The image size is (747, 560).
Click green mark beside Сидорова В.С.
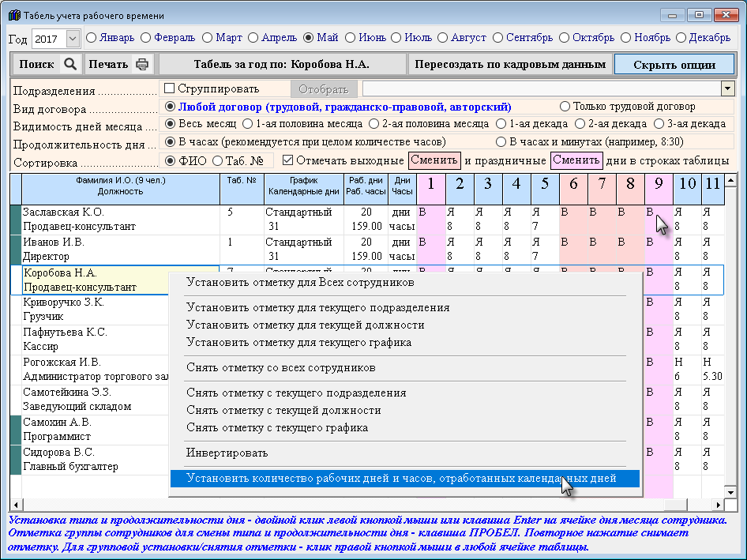pyautogui.click(x=16, y=460)
